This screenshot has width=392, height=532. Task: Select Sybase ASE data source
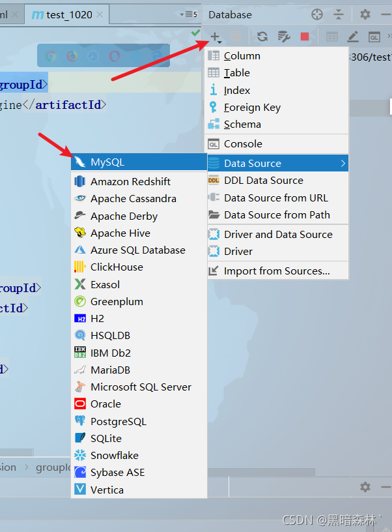click(x=139, y=472)
